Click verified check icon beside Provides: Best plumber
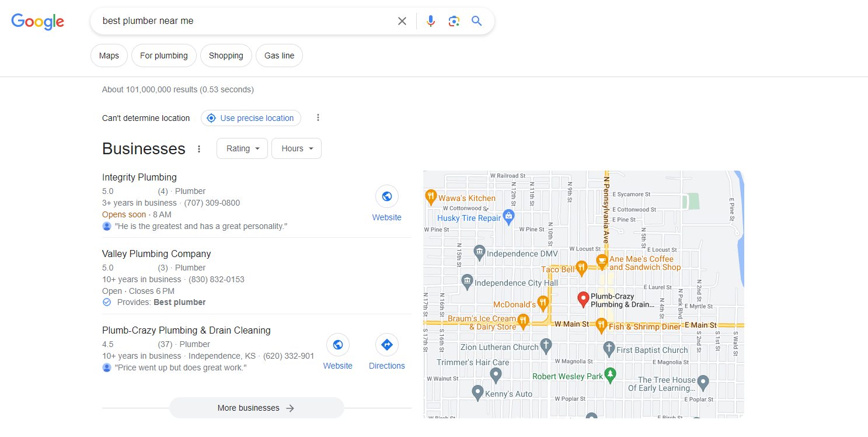Image resolution: width=868 pixels, height=437 pixels. pyautogui.click(x=107, y=302)
